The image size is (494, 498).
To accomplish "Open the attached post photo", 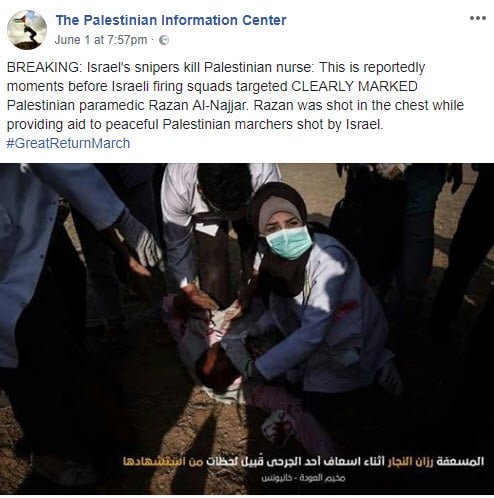I will click(247, 329).
